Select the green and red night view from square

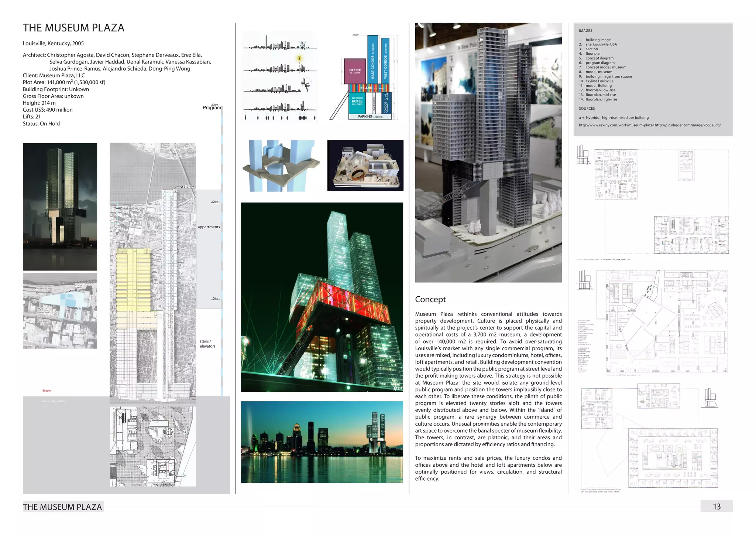click(x=322, y=297)
